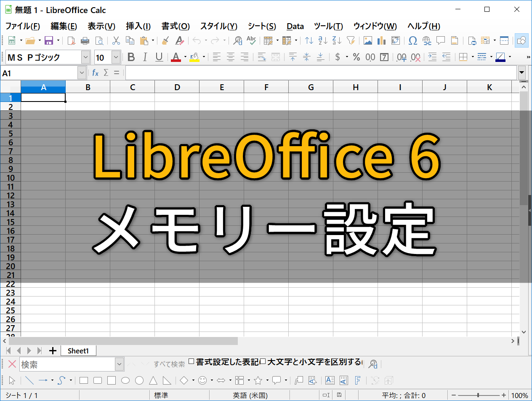This screenshot has height=401, width=532.
Task: Open the 書式(O) menu
Action: coord(176,26)
